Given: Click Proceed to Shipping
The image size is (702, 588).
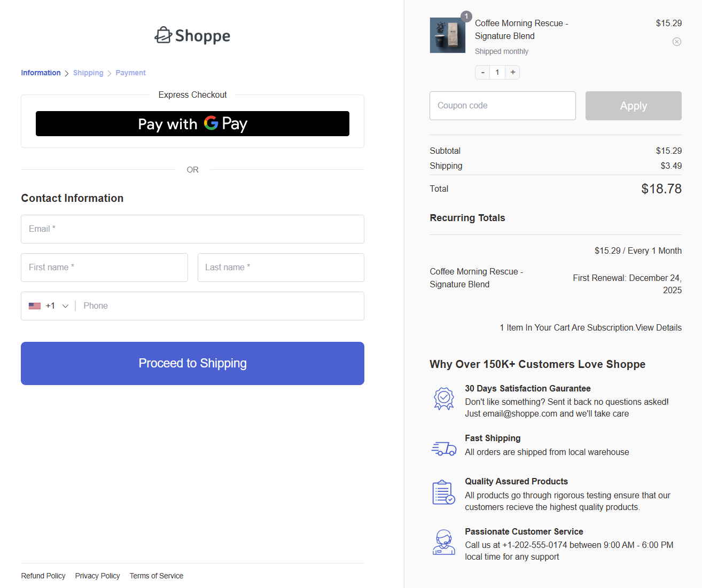Looking at the screenshot, I should pos(192,363).
